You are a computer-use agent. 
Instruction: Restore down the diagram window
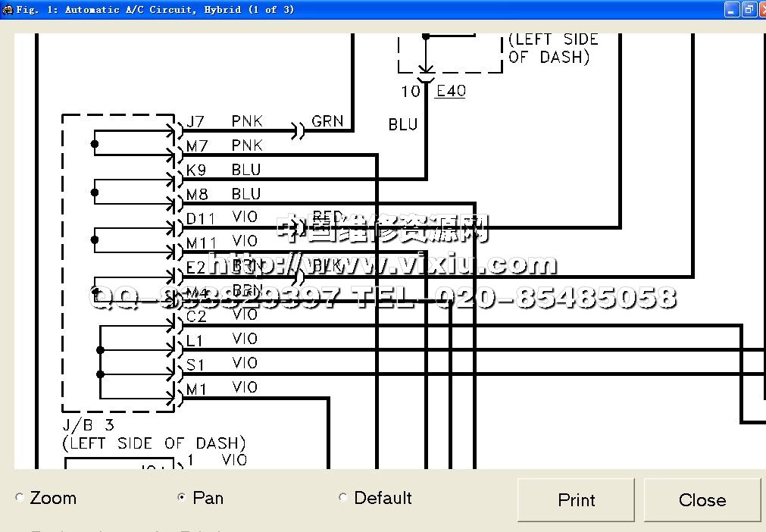pyautogui.click(x=748, y=10)
